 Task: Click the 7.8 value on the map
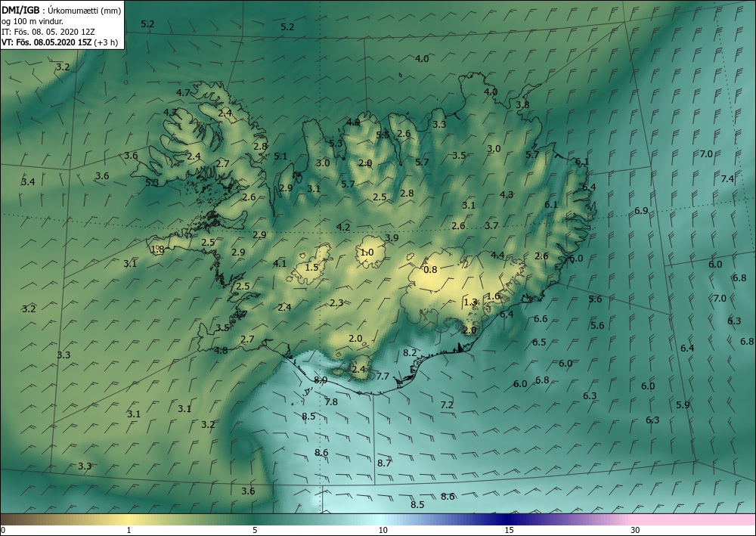[331, 401]
